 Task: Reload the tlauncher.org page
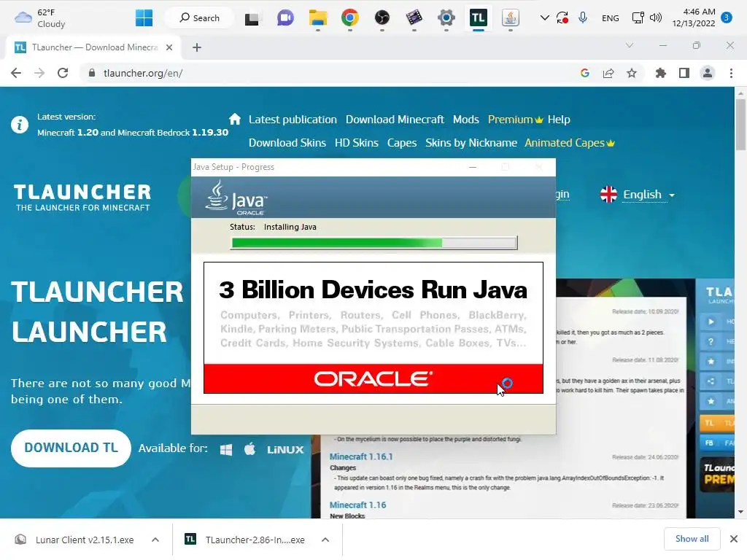(x=63, y=73)
